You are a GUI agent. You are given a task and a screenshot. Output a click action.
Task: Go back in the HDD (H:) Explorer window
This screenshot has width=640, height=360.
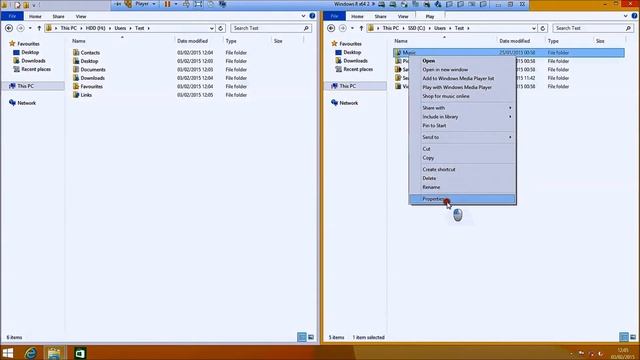[x=9, y=28]
